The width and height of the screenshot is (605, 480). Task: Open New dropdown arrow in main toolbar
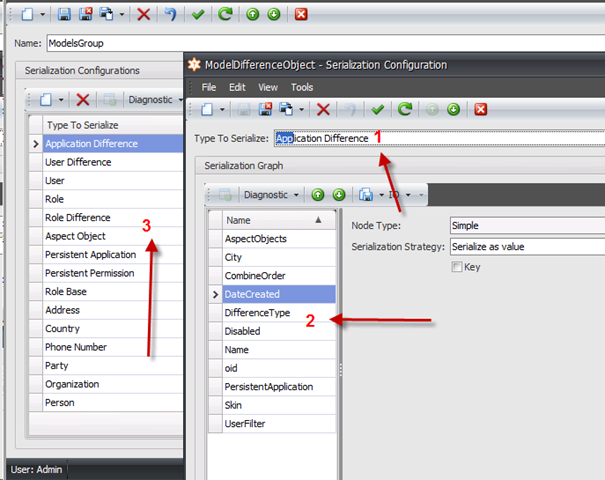click(42, 15)
